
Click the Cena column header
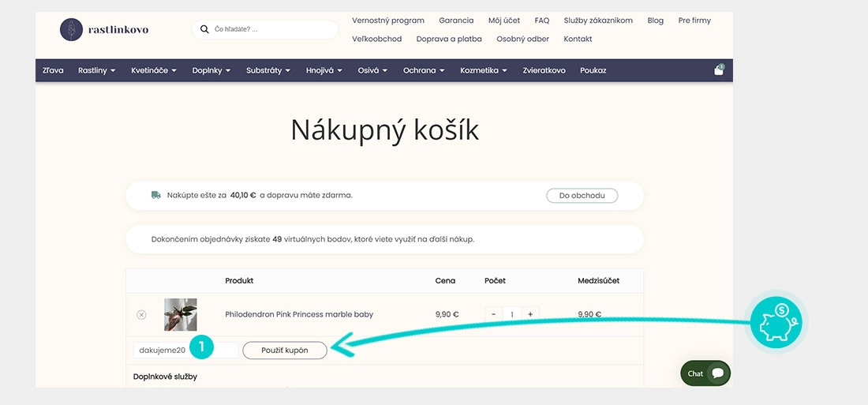(x=445, y=281)
